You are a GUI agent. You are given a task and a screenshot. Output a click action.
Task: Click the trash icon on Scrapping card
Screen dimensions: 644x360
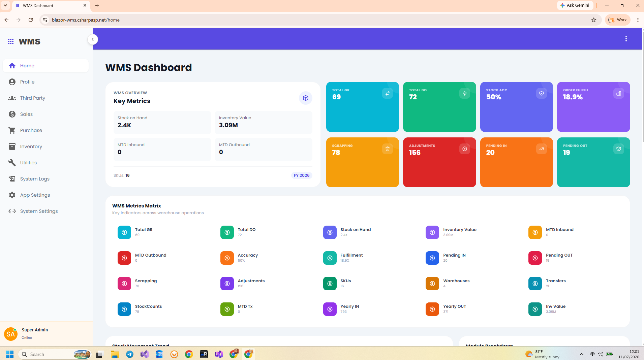tap(387, 149)
